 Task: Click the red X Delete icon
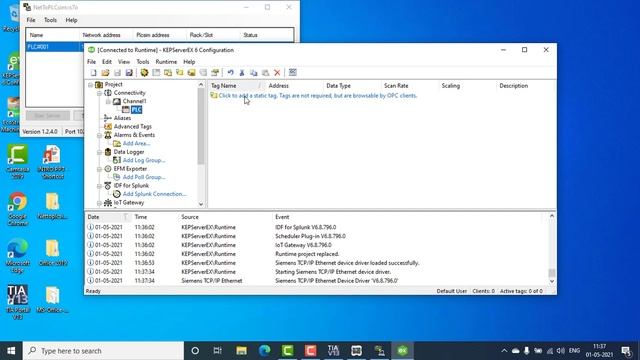[x=277, y=73]
